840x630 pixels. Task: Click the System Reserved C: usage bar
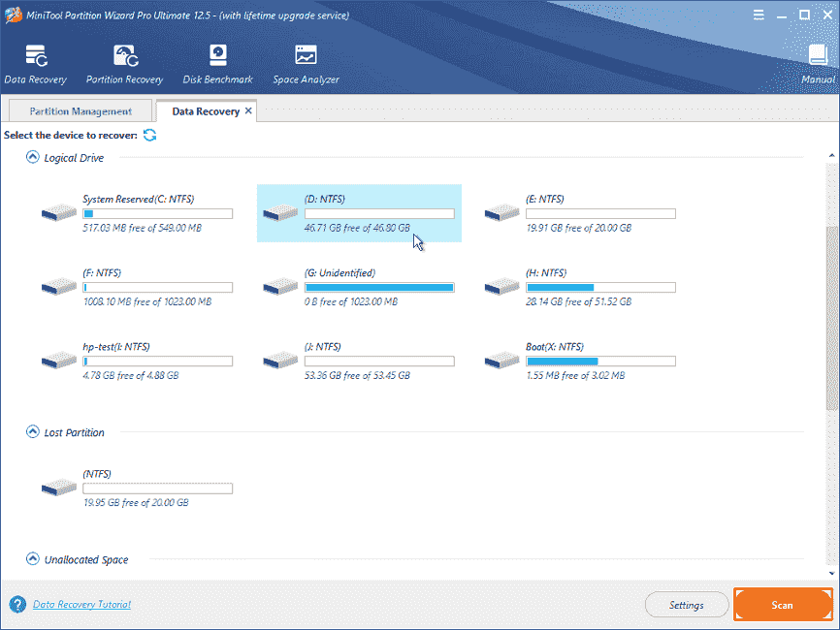(x=157, y=214)
